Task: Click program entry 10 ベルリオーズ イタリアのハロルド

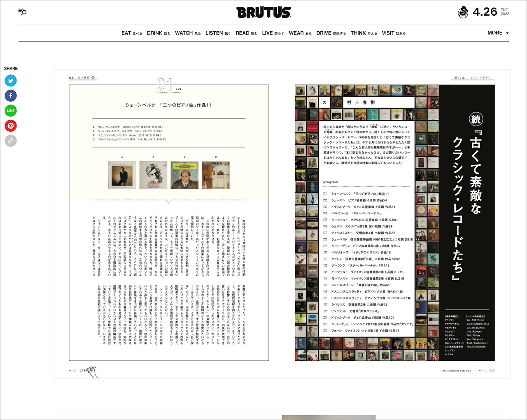Action: 357,253
